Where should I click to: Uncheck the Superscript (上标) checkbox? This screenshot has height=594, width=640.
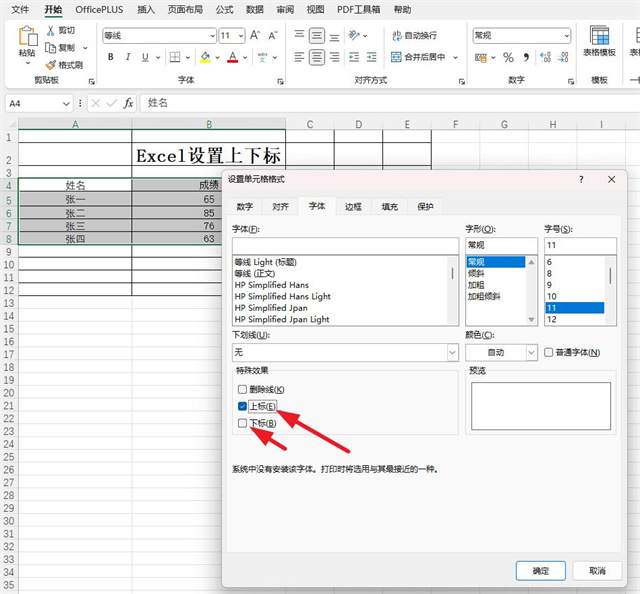pyautogui.click(x=242, y=406)
